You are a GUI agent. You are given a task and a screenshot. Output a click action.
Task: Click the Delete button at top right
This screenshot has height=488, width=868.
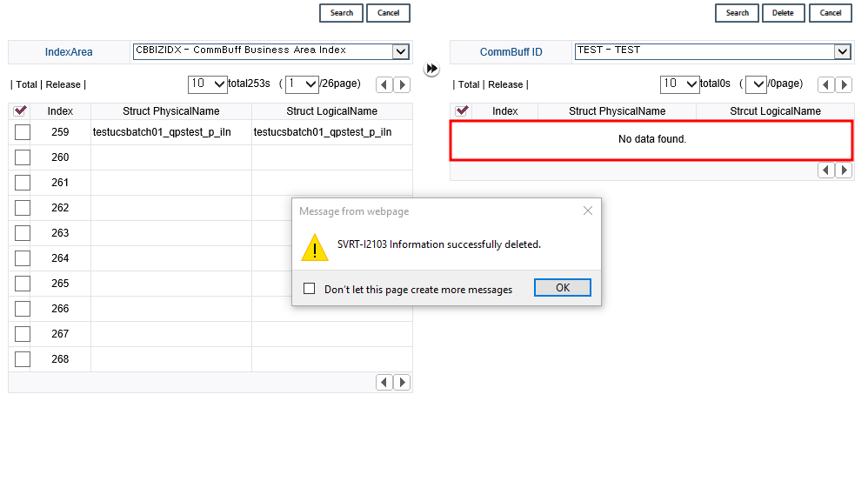pos(783,13)
